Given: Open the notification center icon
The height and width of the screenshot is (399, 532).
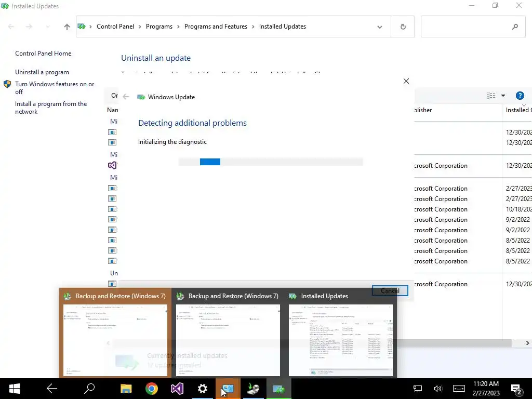Looking at the screenshot, I should pos(516,390).
